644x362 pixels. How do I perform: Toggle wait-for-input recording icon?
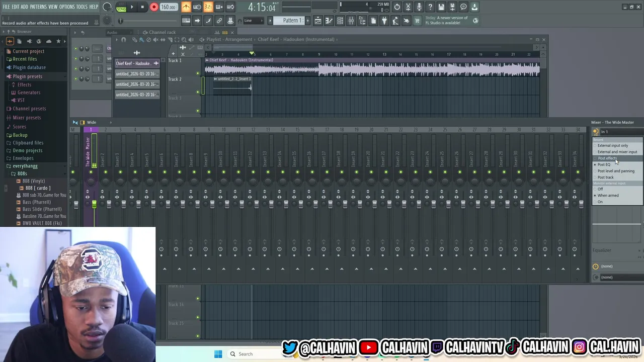click(197, 7)
